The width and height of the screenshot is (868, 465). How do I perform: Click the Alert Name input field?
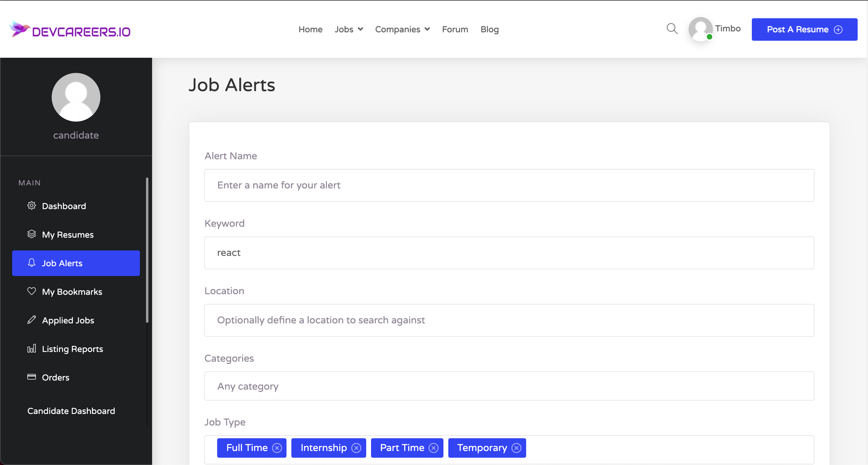[509, 185]
